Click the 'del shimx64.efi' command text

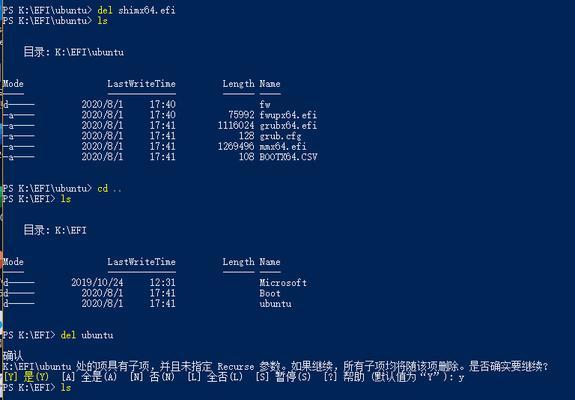[136, 10]
